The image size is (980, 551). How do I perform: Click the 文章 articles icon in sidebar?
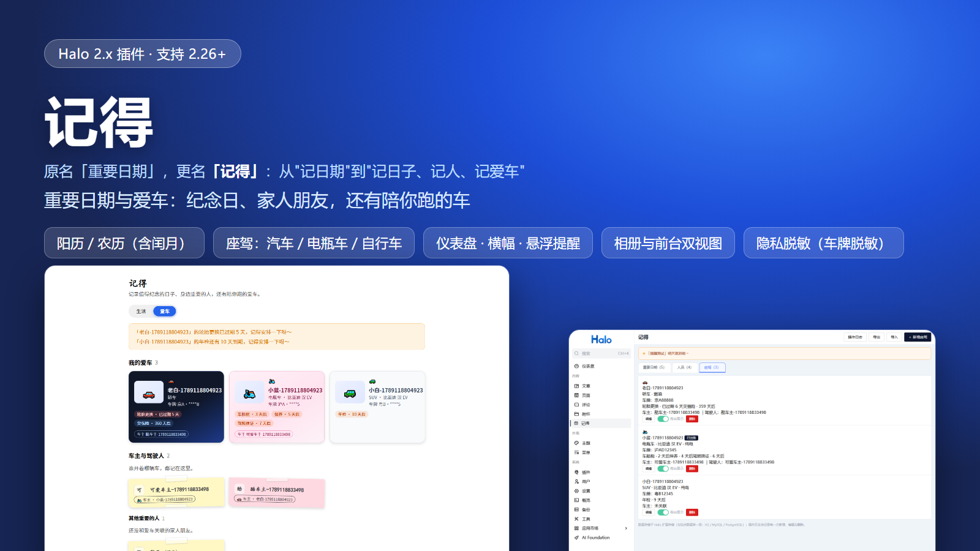tap(576, 386)
